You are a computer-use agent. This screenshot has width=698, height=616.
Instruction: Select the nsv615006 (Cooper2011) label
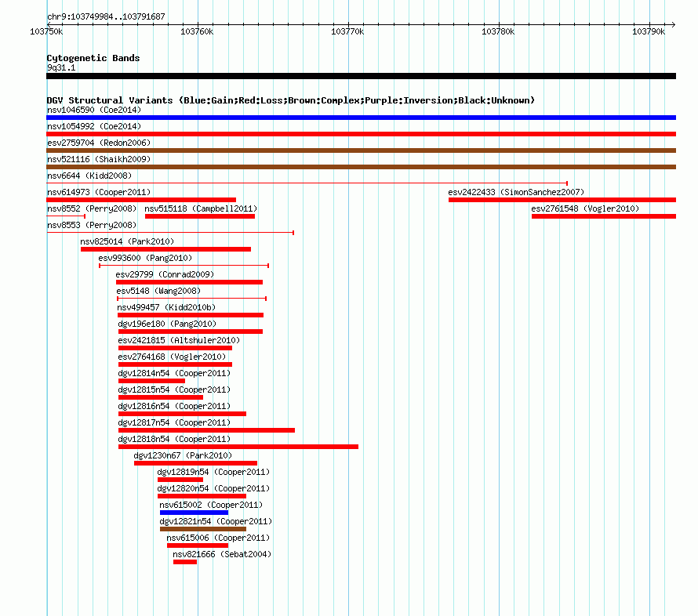click(x=218, y=538)
